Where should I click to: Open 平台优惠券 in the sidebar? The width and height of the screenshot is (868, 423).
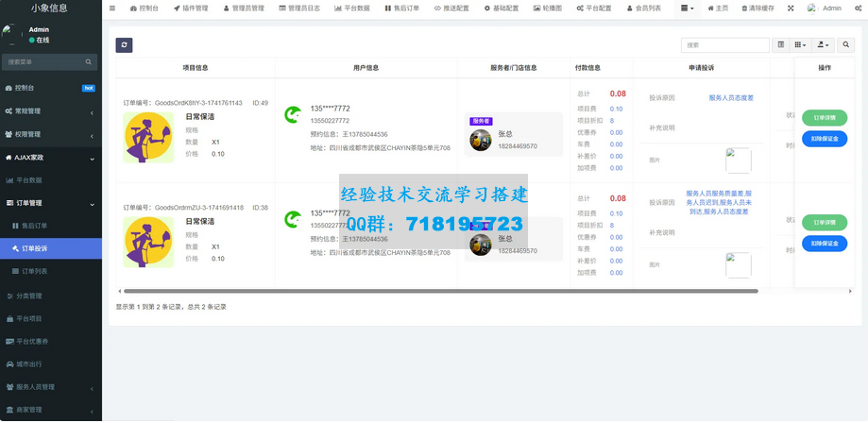(x=51, y=342)
